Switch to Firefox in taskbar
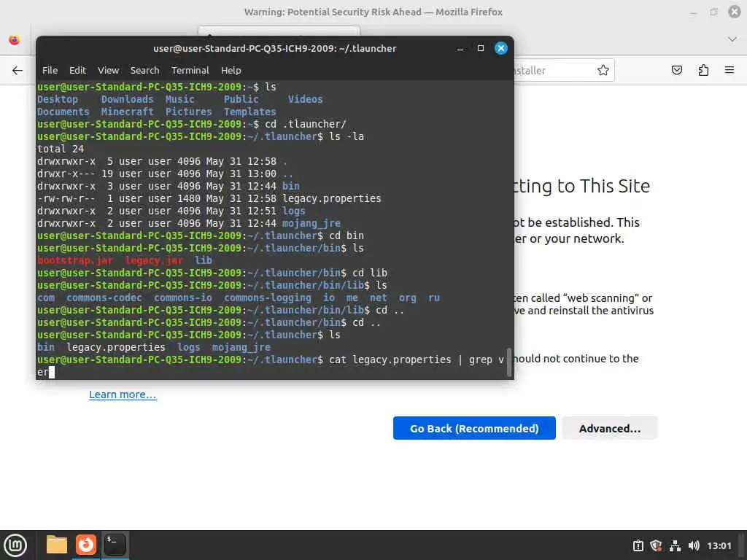747x560 pixels. pos(86,545)
